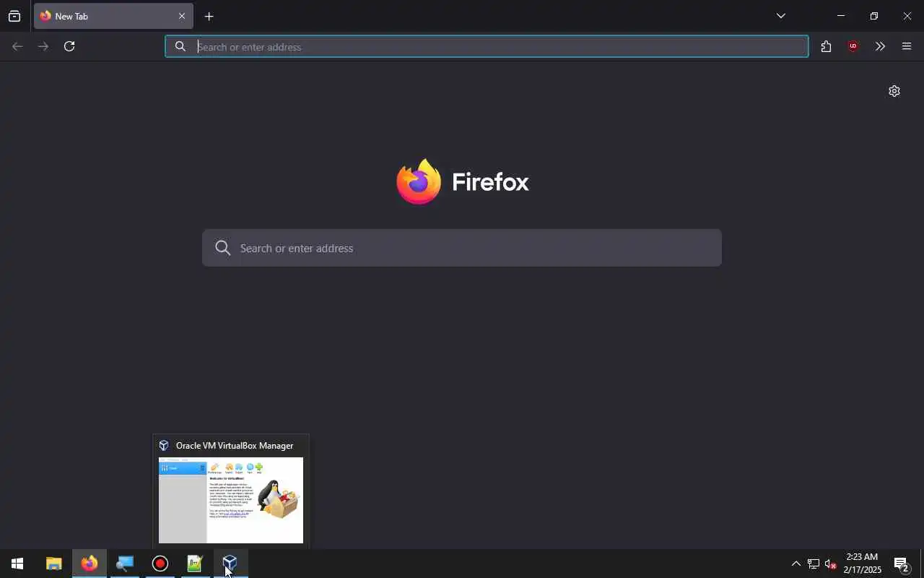Open the green notepad taskbar app
The width and height of the screenshot is (924, 578).
click(x=195, y=564)
